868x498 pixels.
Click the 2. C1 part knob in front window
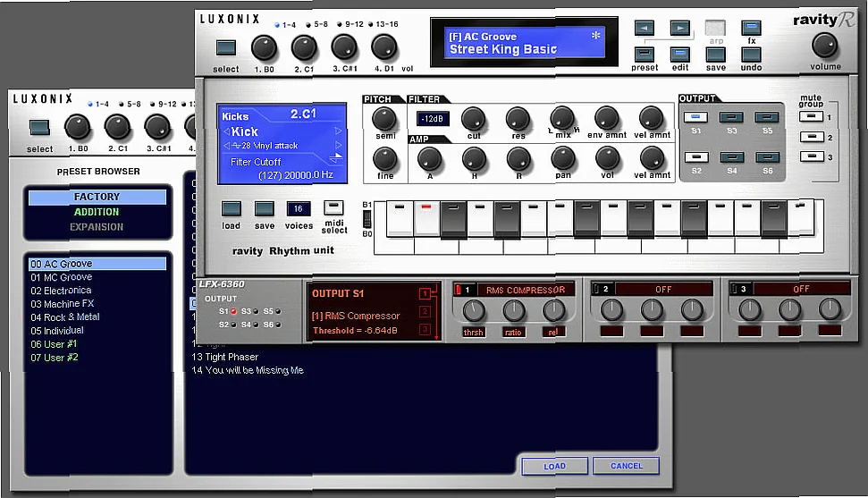pos(304,48)
